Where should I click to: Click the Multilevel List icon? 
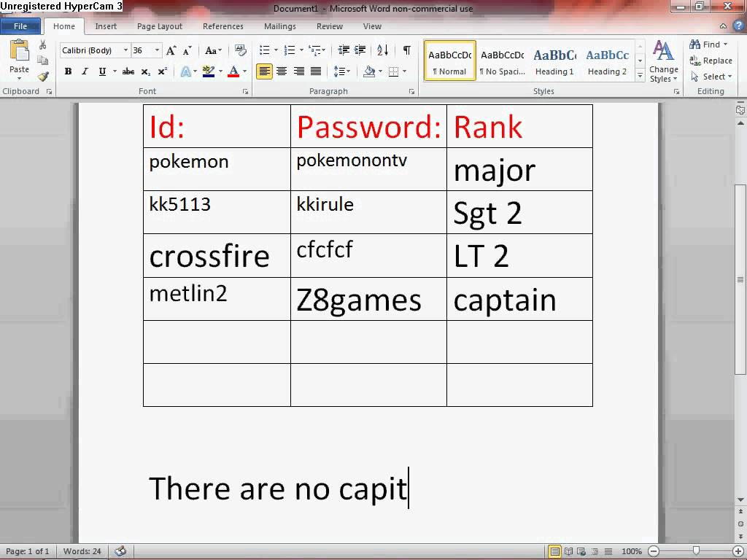(315, 50)
